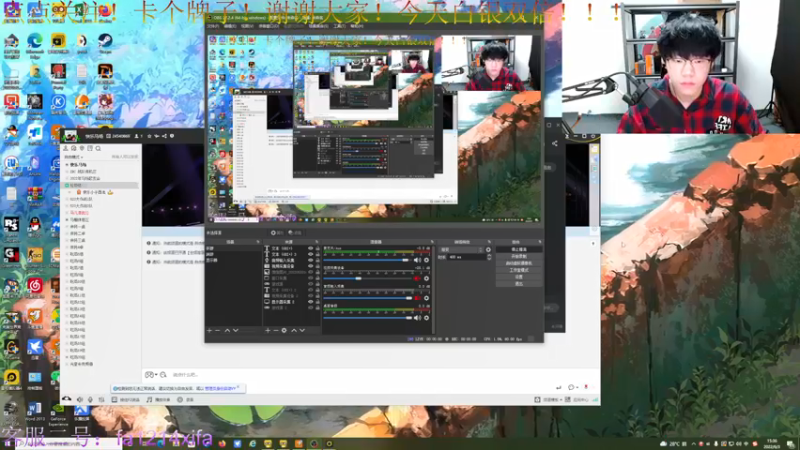Toggle visibility eye of display capture source
This screenshot has height=450, width=800.
pyautogui.click(x=310, y=302)
